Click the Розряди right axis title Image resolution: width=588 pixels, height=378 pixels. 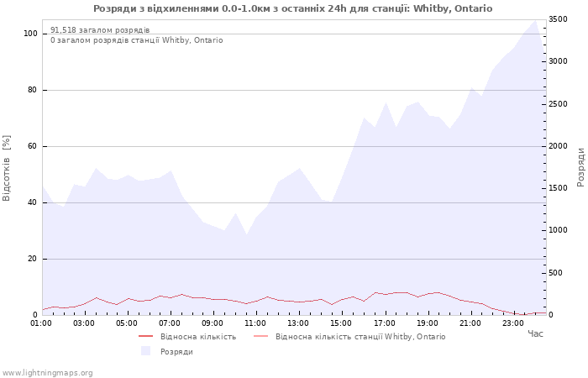point(580,167)
